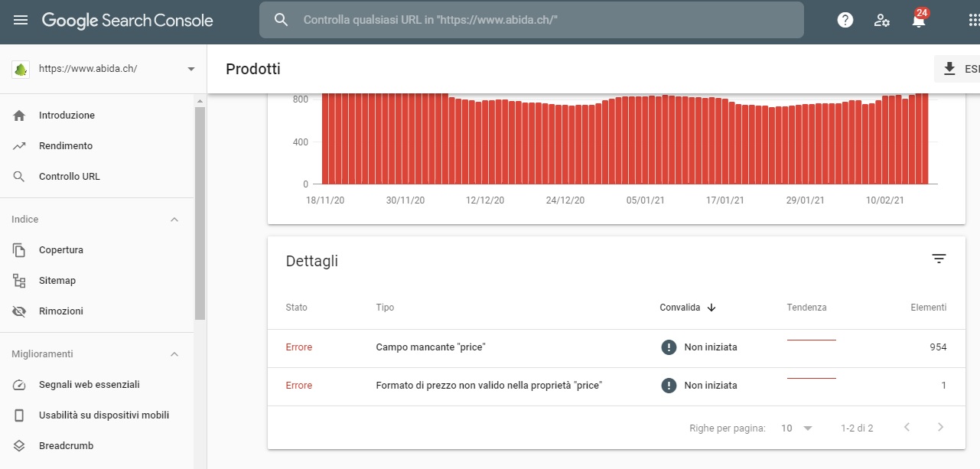Viewport: 980px width, 469px height.
Task: Open user and permissions settings icon
Action: click(x=882, y=21)
